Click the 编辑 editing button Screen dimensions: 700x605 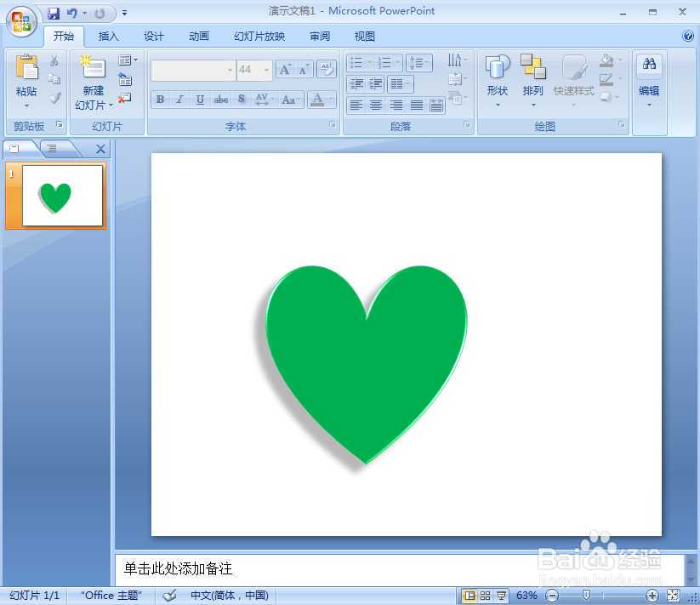[x=649, y=80]
